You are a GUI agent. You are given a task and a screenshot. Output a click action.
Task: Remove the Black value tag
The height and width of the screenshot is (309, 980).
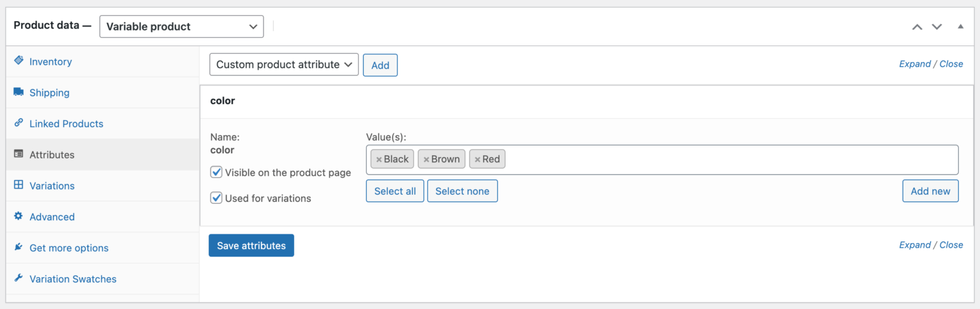(379, 160)
